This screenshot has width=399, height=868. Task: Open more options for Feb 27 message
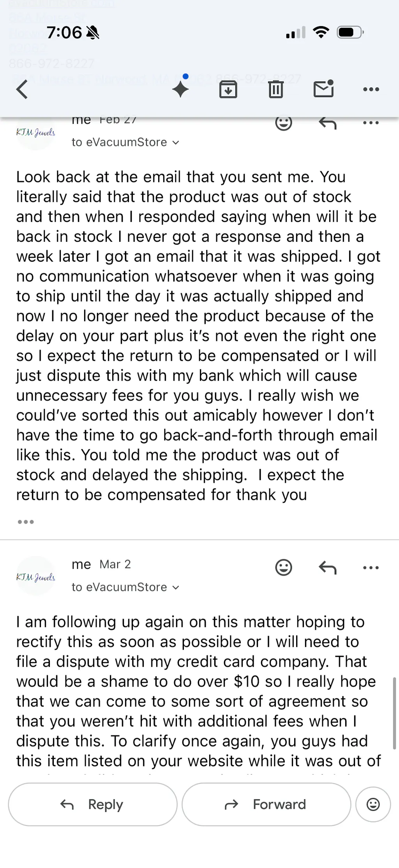(x=371, y=123)
